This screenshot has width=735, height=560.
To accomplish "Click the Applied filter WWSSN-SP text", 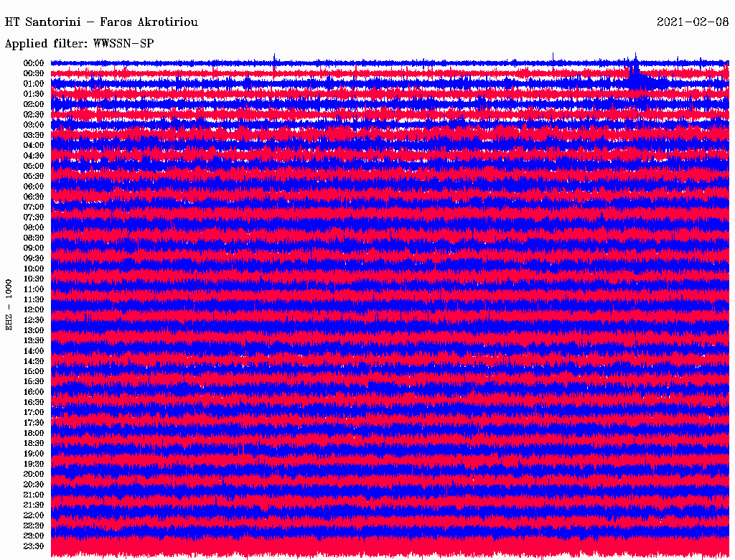I will (x=79, y=44).
